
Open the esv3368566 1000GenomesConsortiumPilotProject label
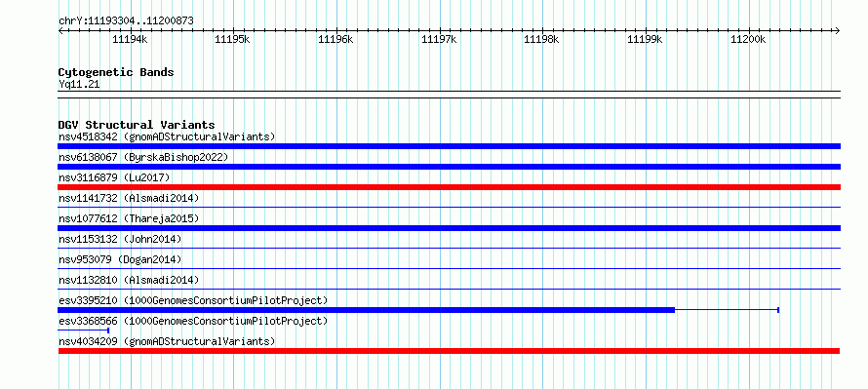point(193,321)
